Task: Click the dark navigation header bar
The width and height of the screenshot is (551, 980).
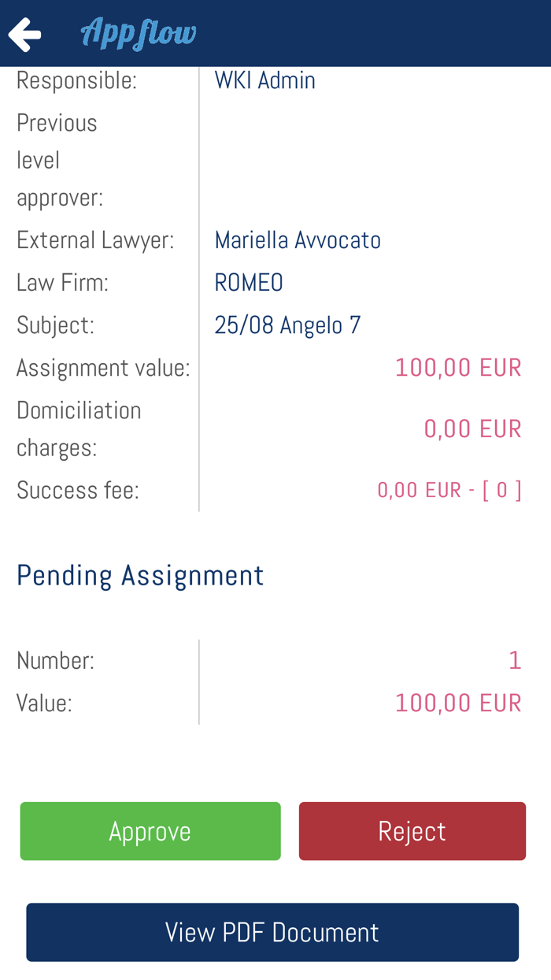Action: [x=354, y=32]
